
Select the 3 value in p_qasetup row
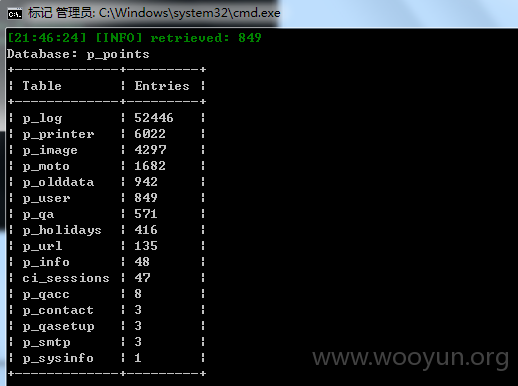[138, 326]
